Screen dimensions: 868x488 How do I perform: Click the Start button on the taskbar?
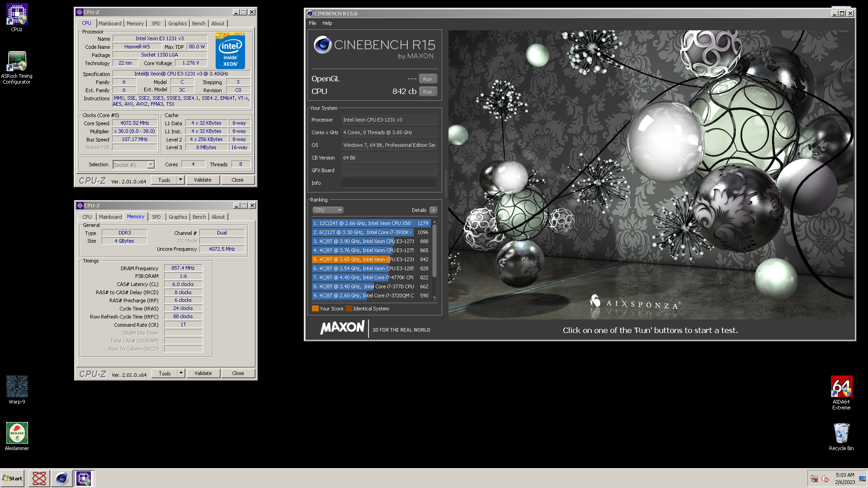click(12, 479)
